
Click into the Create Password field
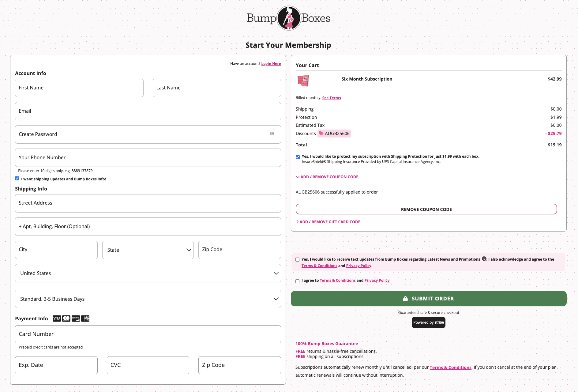tap(148, 134)
